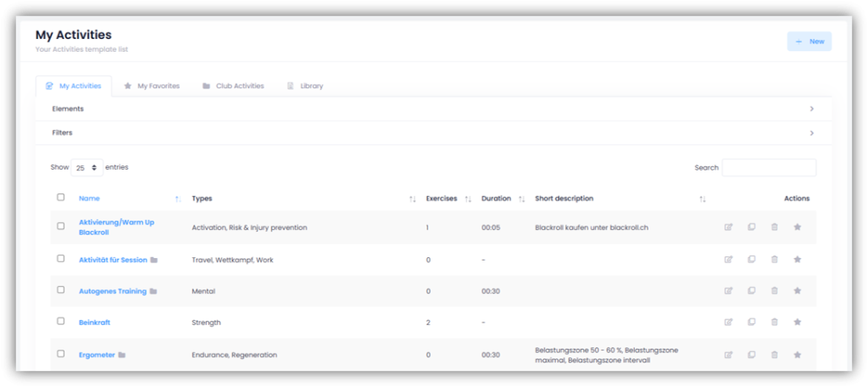This screenshot has width=868, height=387.
Task: Open the Show entries count dropdown
Action: tap(87, 168)
